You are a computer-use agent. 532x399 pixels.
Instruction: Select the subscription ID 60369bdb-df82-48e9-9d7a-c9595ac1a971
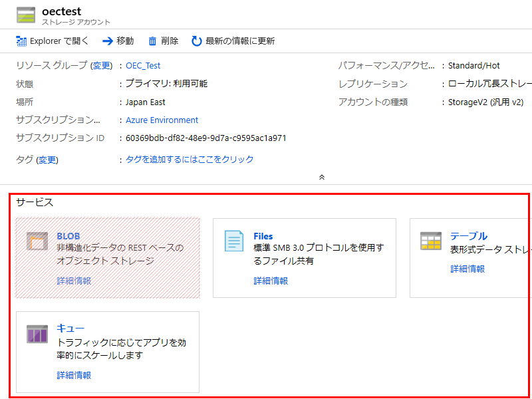click(x=206, y=138)
